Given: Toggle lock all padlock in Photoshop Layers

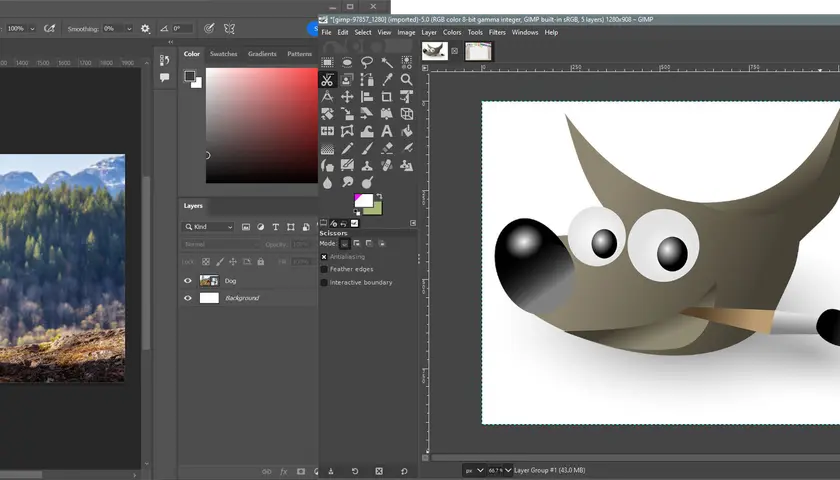Looking at the screenshot, I should [x=261, y=262].
